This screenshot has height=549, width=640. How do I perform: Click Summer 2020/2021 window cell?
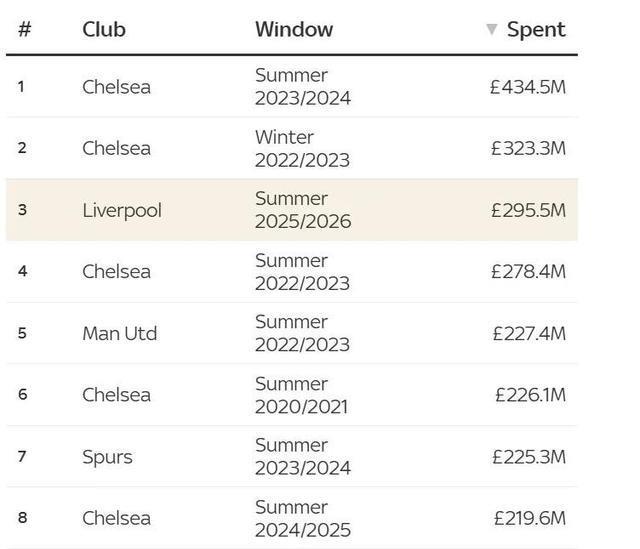coord(301,395)
